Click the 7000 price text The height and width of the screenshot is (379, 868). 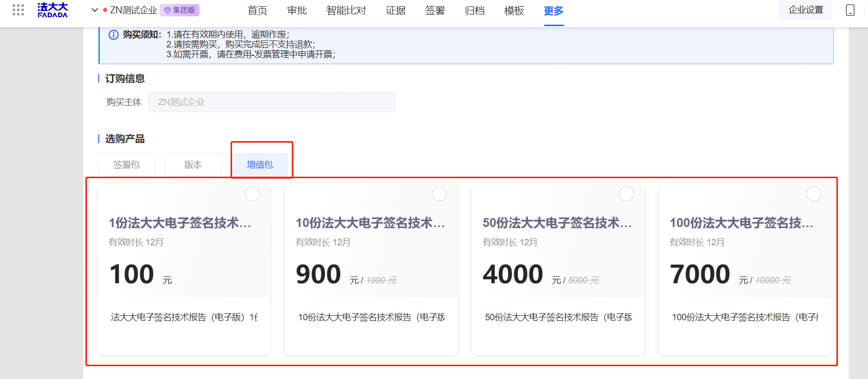pyautogui.click(x=700, y=274)
